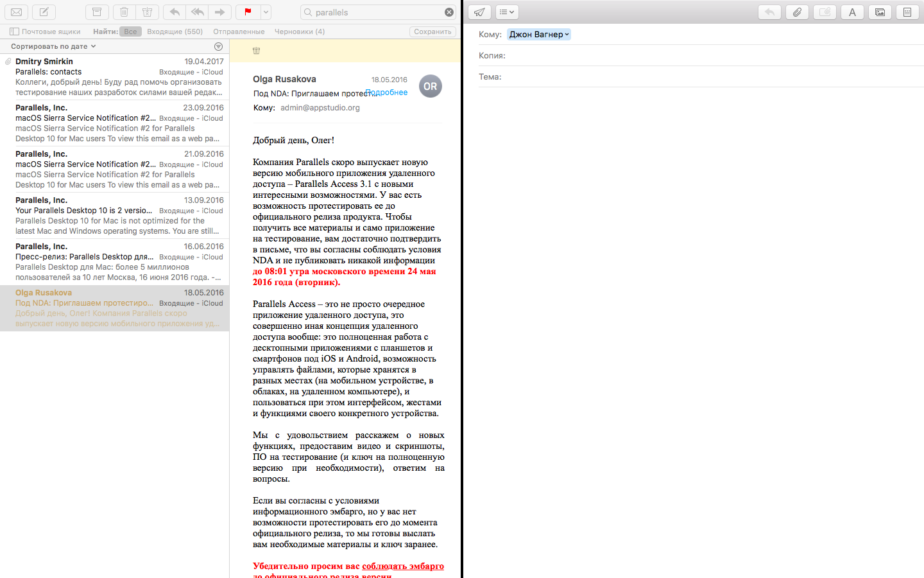
Task: Open the flag color dropdown arrow
Action: pos(266,12)
